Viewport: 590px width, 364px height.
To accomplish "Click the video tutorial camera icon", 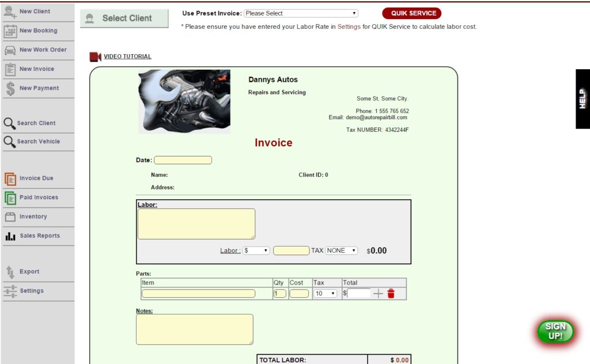I will click(x=95, y=57).
